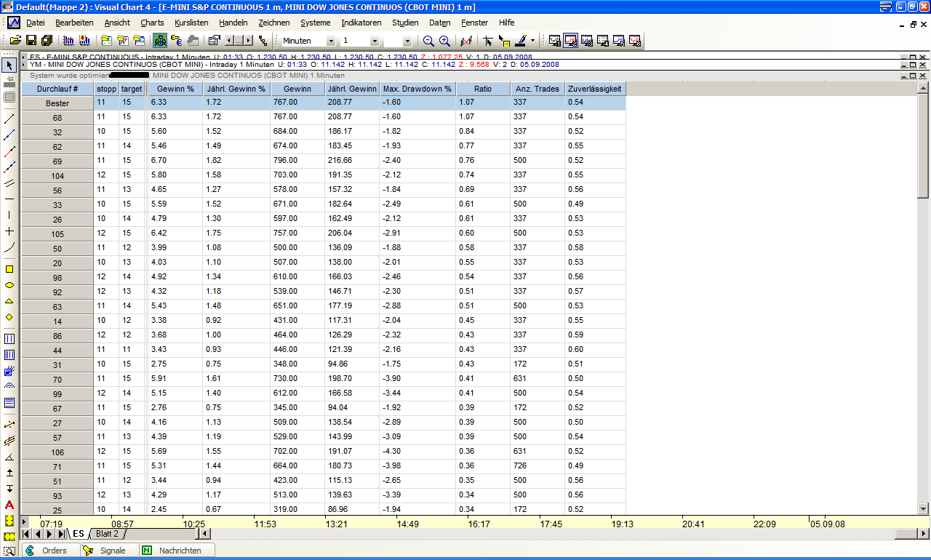Open the Minuten timeframe dropdown
The image size is (931, 560).
tap(331, 41)
